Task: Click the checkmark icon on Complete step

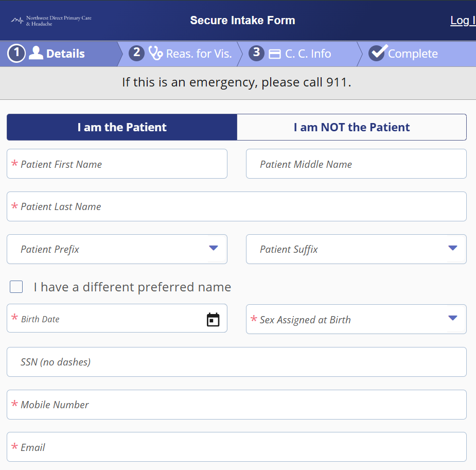Action: (x=378, y=51)
